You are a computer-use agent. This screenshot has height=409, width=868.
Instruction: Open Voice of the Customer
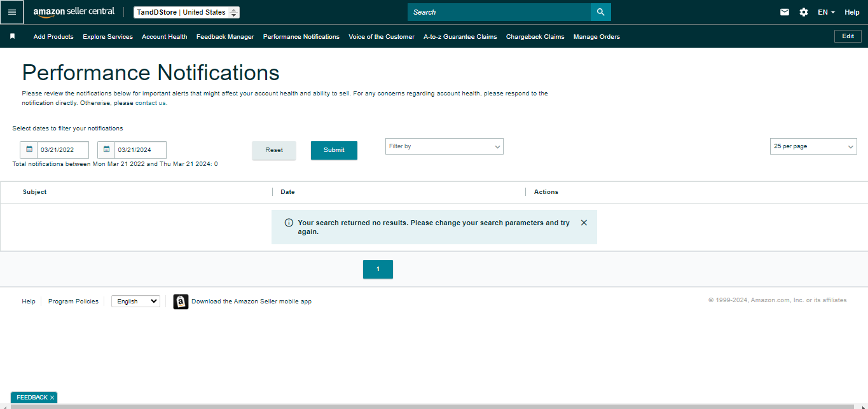point(382,37)
